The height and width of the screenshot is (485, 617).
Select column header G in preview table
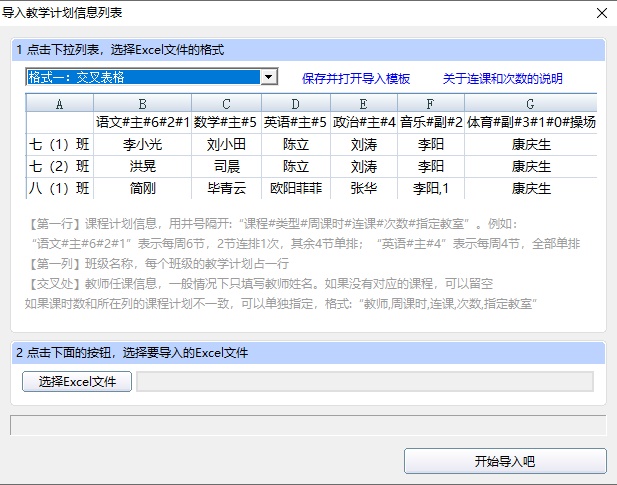[530, 103]
